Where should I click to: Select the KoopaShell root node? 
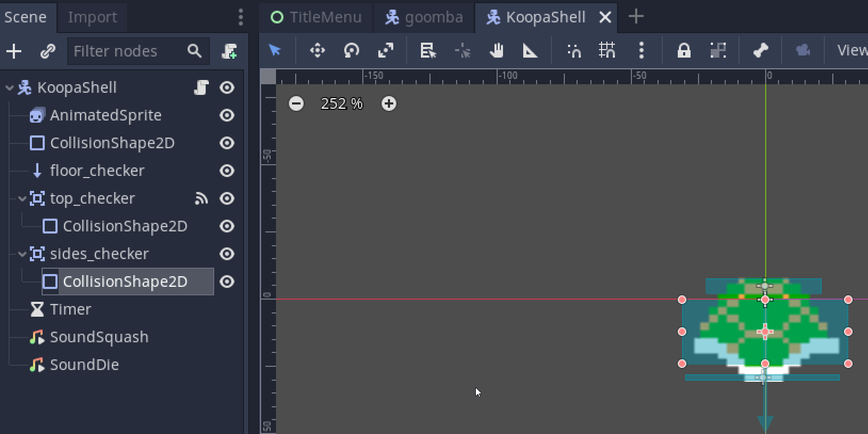click(77, 87)
